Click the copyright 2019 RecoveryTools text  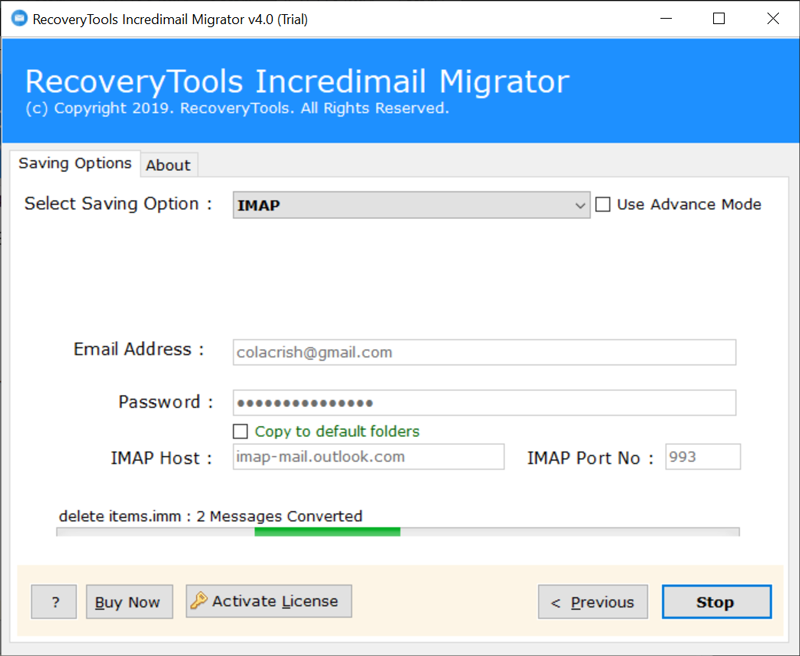coord(237,108)
